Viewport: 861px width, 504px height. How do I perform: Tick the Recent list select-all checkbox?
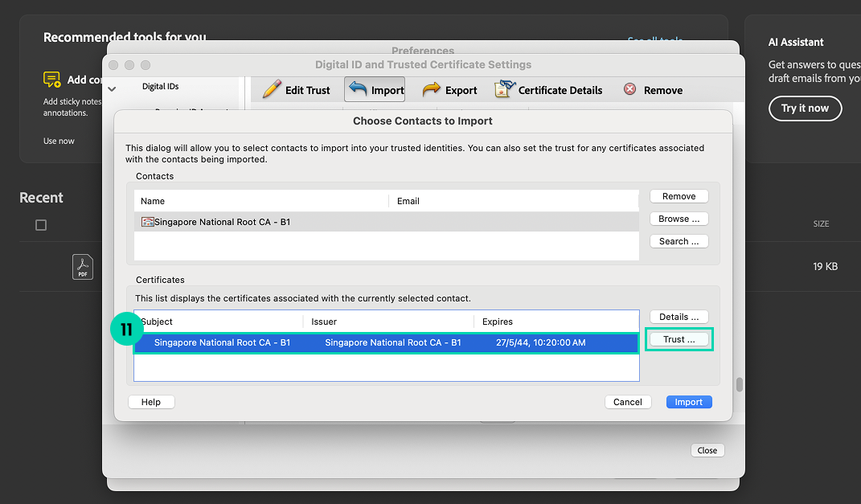pyautogui.click(x=41, y=225)
